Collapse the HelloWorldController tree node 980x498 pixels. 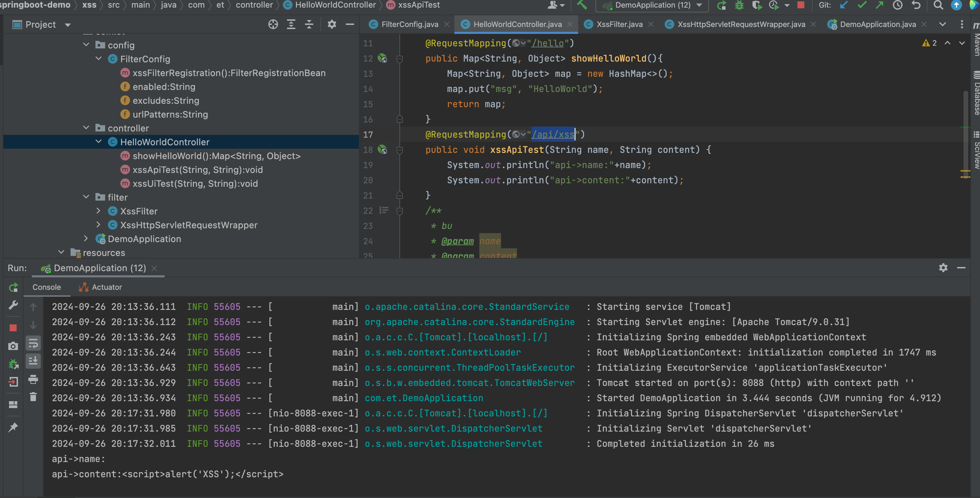point(99,142)
